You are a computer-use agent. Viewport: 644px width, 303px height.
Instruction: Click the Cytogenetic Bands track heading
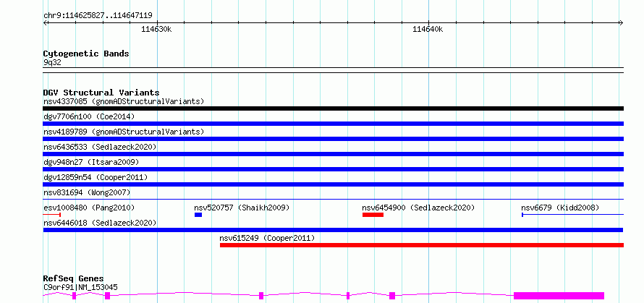[x=86, y=54]
